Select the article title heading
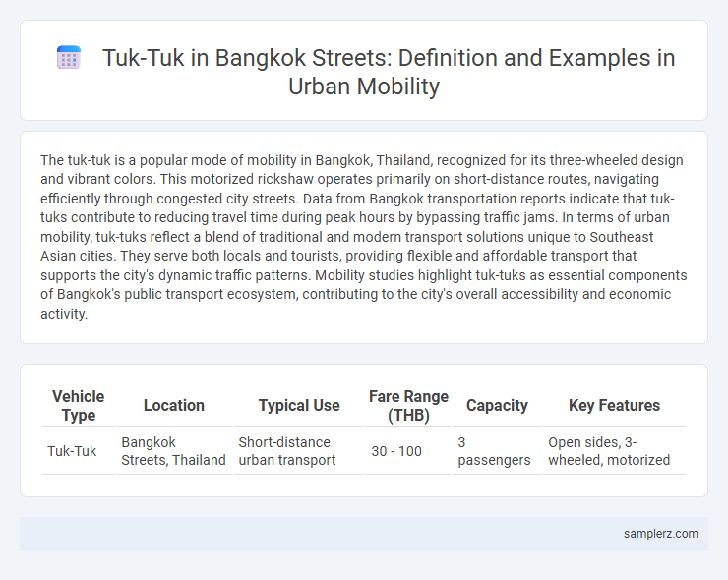This screenshot has height=580, width=728. pyautogui.click(x=389, y=72)
